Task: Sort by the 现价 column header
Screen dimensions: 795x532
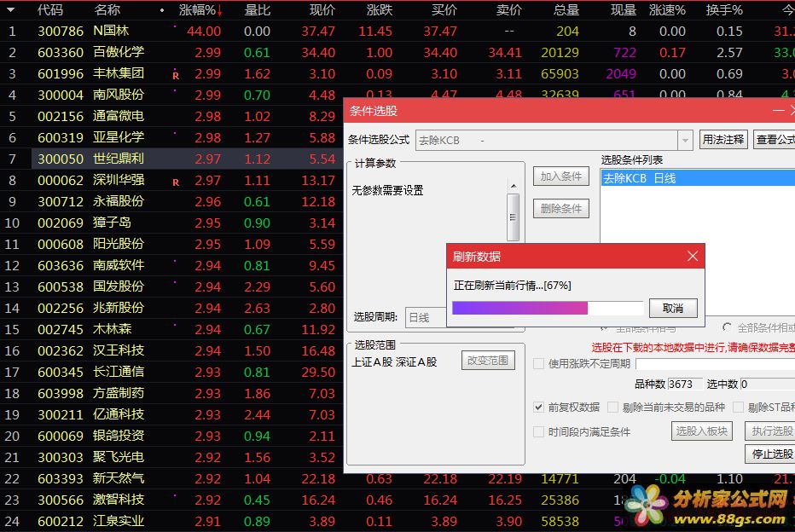Action: [x=322, y=9]
